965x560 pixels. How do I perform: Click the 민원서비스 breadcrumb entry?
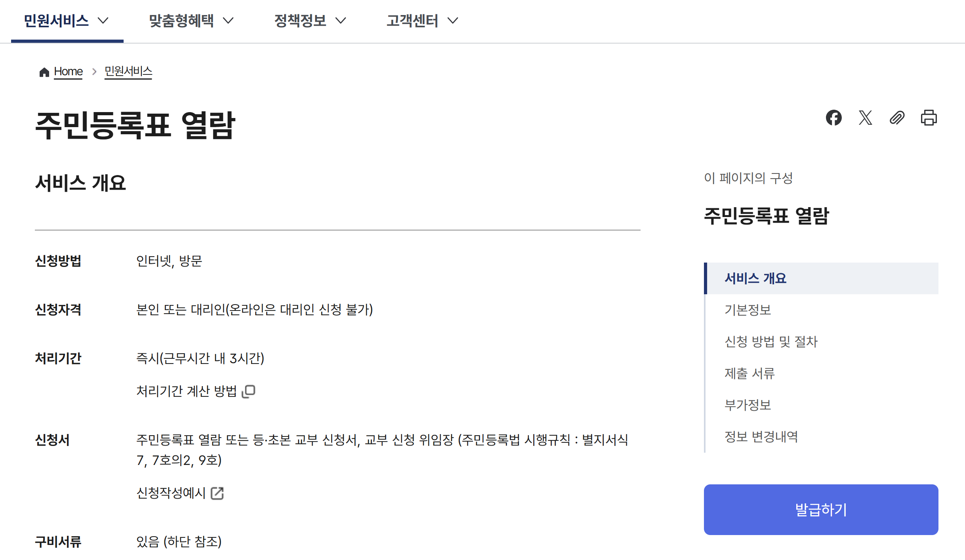tap(128, 71)
